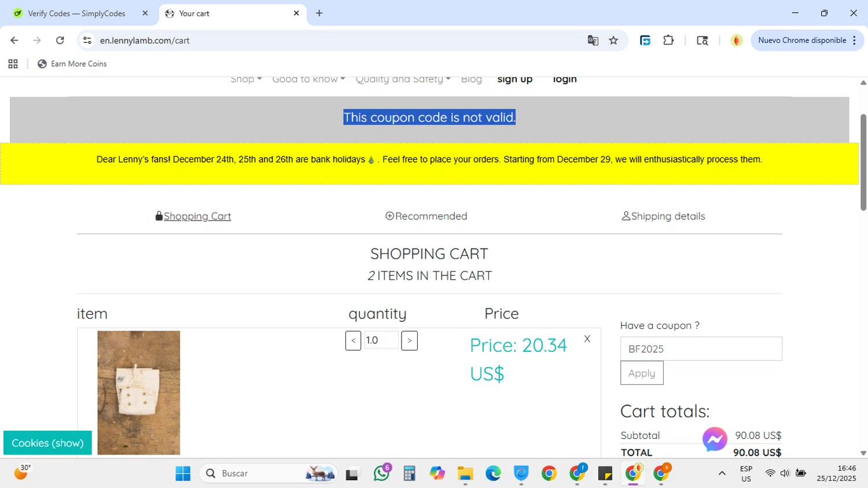The width and height of the screenshot is (868, 488).
Task: Expand the Shop dropdown menu
Action: [x=246, y=79]
